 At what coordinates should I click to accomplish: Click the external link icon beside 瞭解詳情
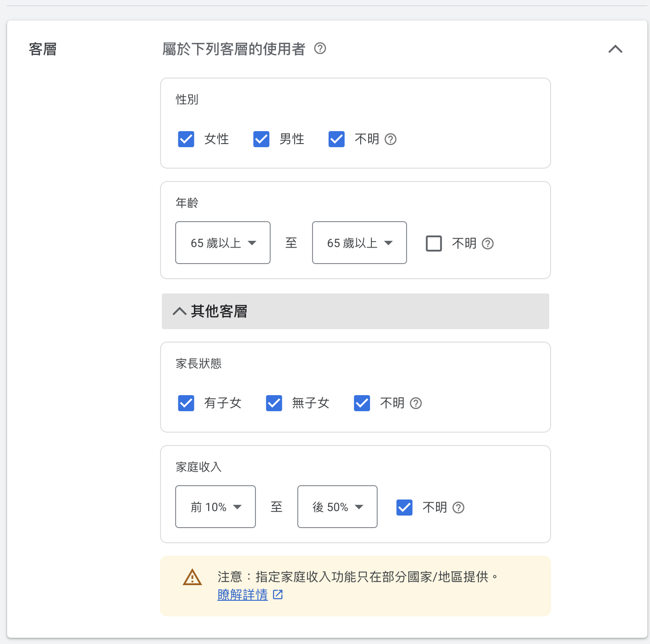(x=278, y=594)
